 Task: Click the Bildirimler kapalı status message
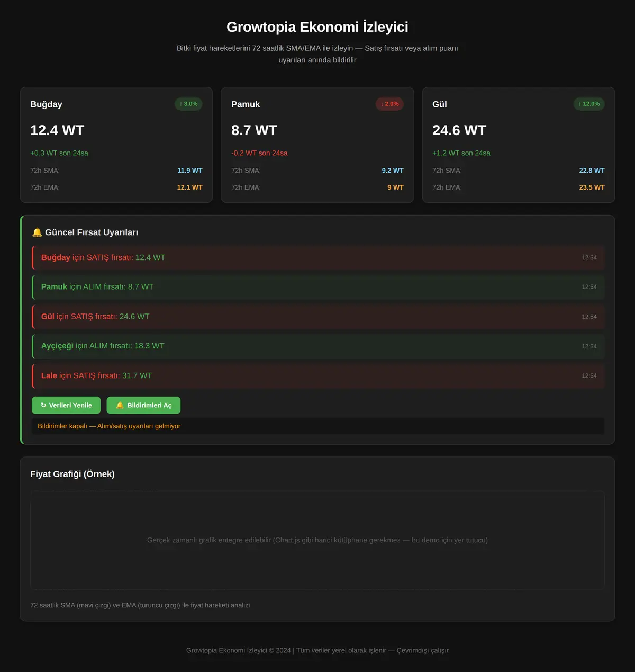click(x=318, y=426)
